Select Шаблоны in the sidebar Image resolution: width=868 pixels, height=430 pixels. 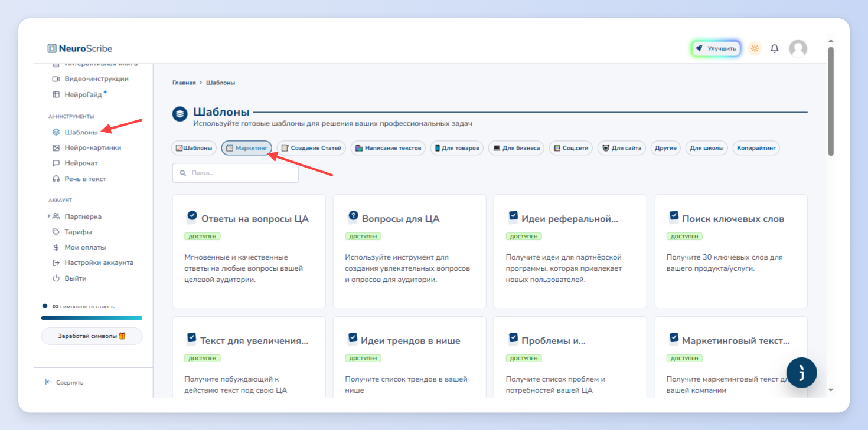point(81,132)
